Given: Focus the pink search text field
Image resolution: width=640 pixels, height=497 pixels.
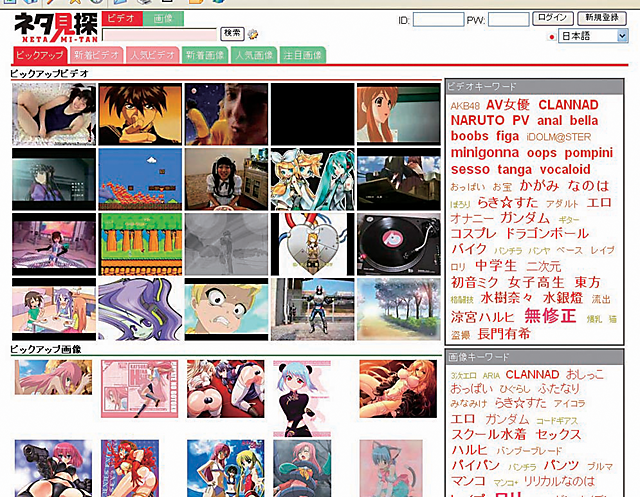Looking at the screenshot, I should (x=160, y=35).
